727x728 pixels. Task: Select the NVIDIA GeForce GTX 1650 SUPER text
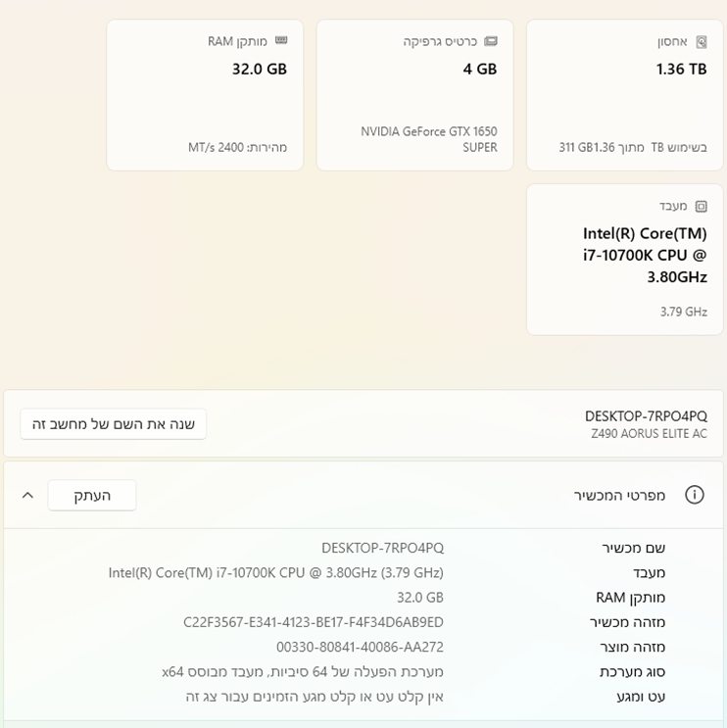pyautogui.click(x=429, y=139)
